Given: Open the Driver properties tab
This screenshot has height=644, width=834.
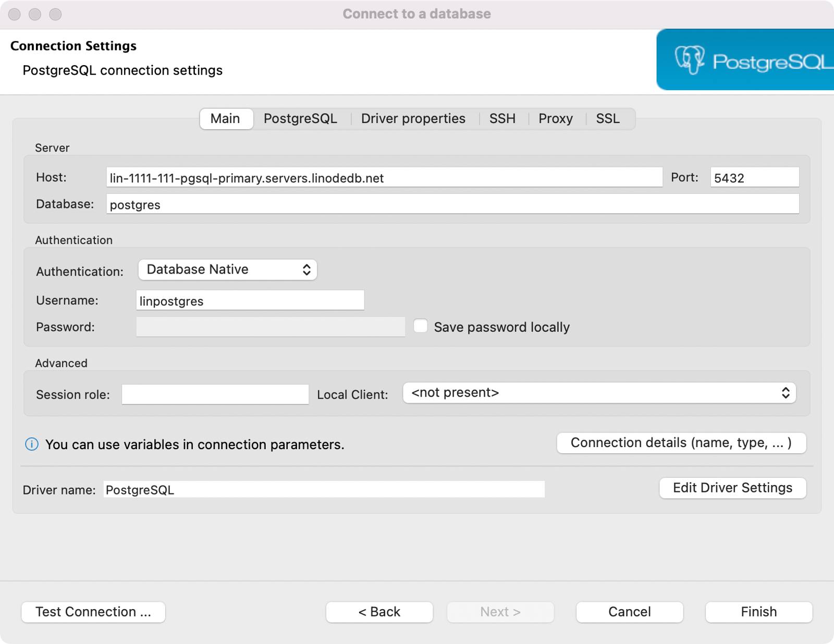Looking at the screenshot, I should click(413, 119).
